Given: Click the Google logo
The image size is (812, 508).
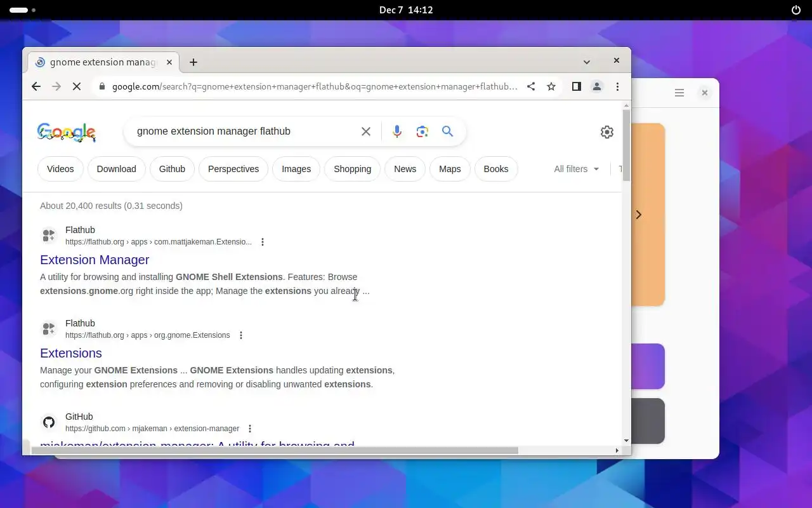Looking at the screenshot, I should tap(67, 132).
